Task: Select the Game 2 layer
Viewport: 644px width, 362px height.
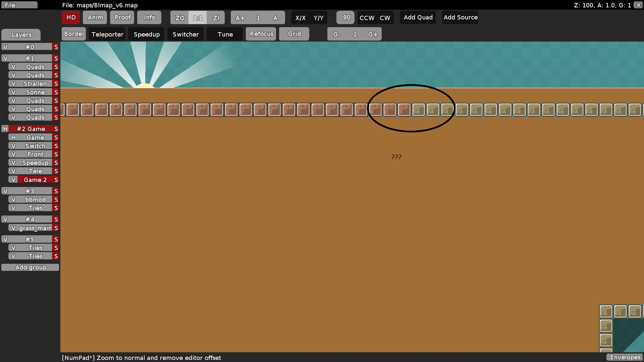Action: 35,179
